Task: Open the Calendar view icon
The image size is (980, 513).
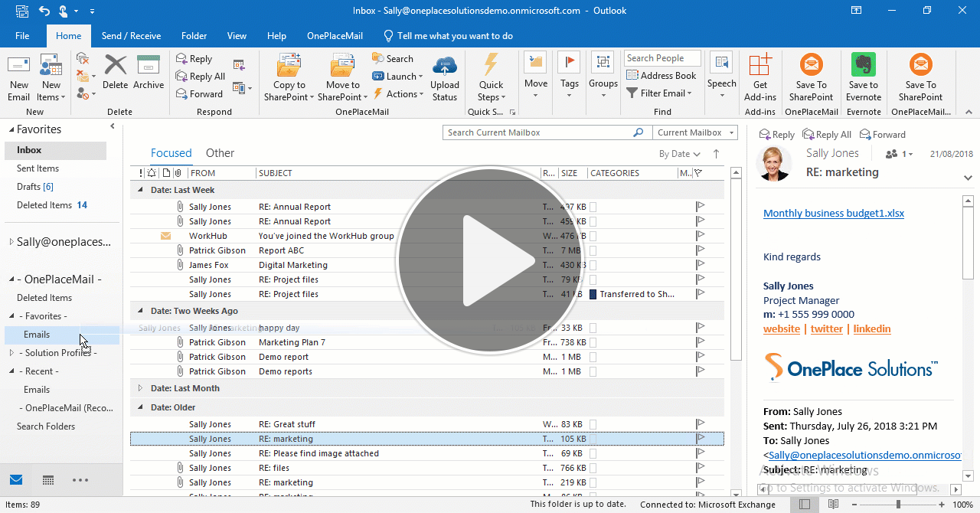Action: 48,480
